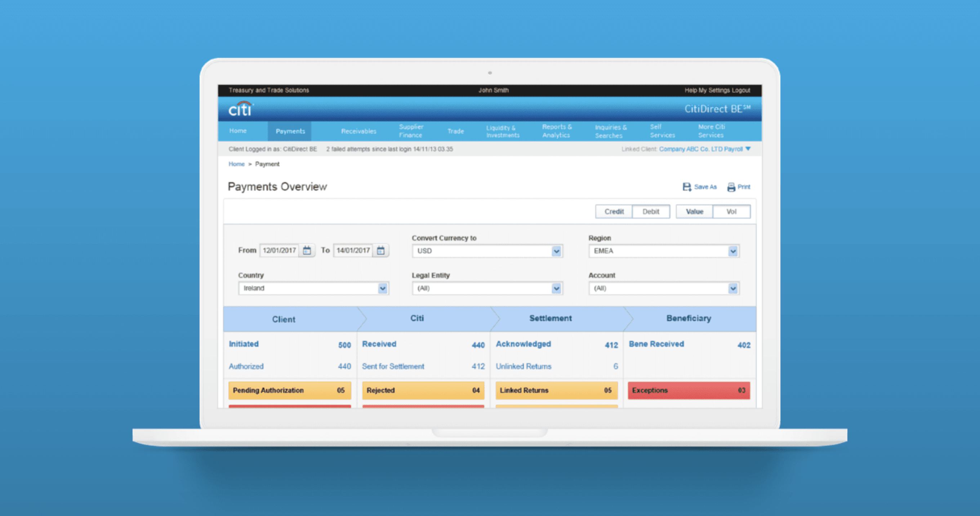Viewport: 980px width, 516px height.
Task: Toggle the Debit filter
Action: [651, 212]
